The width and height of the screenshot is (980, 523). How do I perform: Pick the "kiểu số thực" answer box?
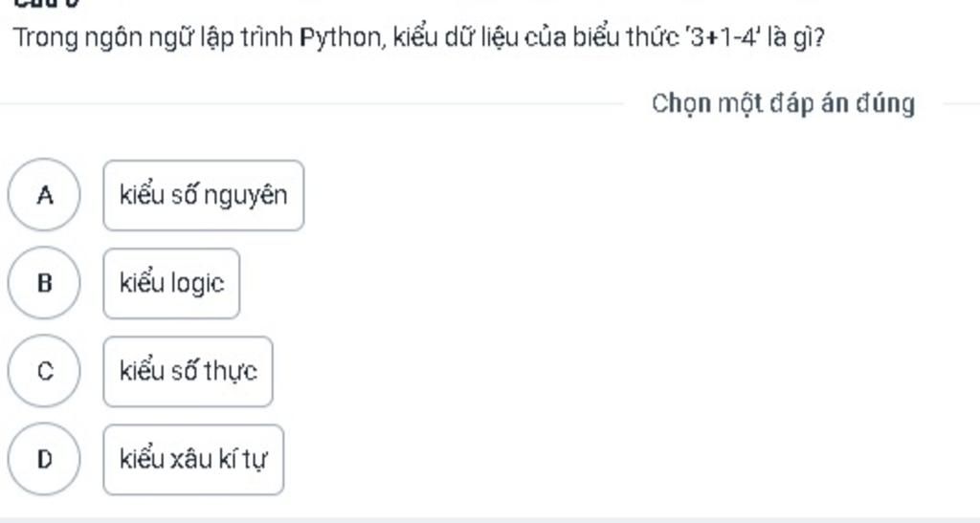[188, 371]
